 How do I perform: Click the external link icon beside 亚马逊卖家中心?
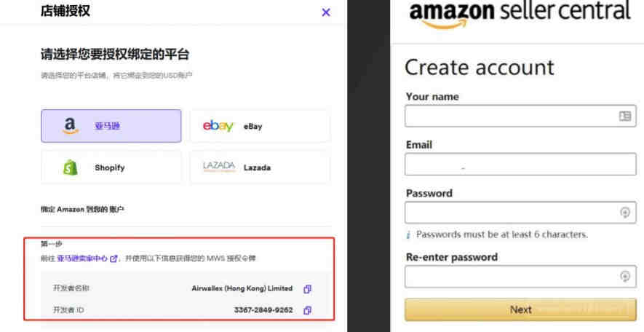tap(113, 258)
